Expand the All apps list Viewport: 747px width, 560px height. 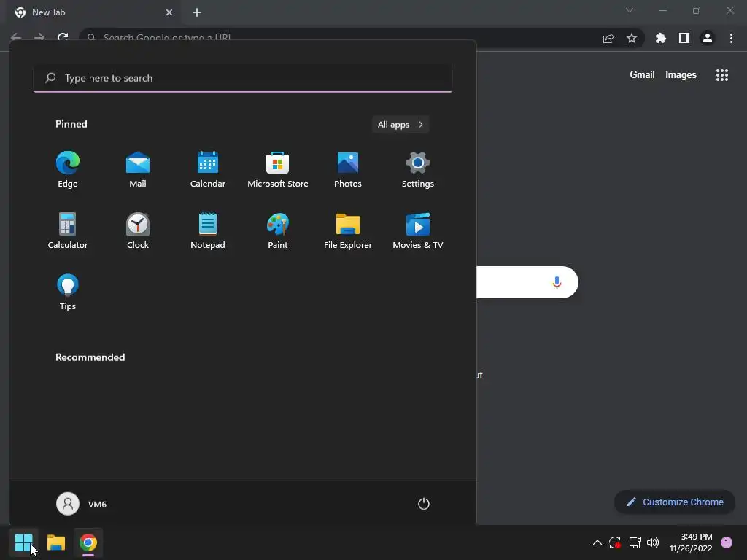(400, 124)
